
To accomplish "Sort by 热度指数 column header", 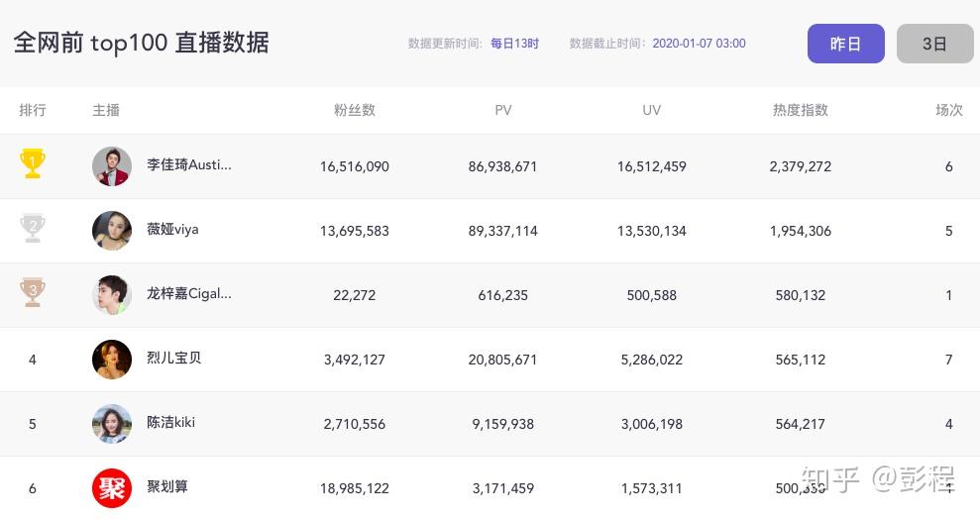I will coord(801,110).
